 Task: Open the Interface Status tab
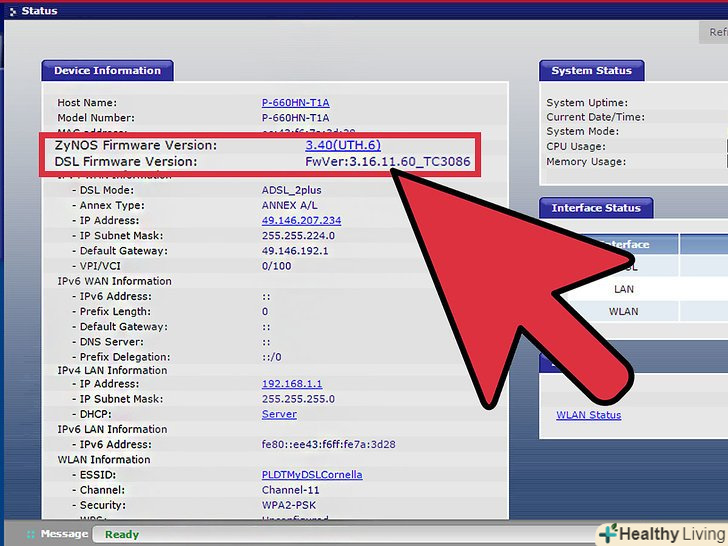595,208
